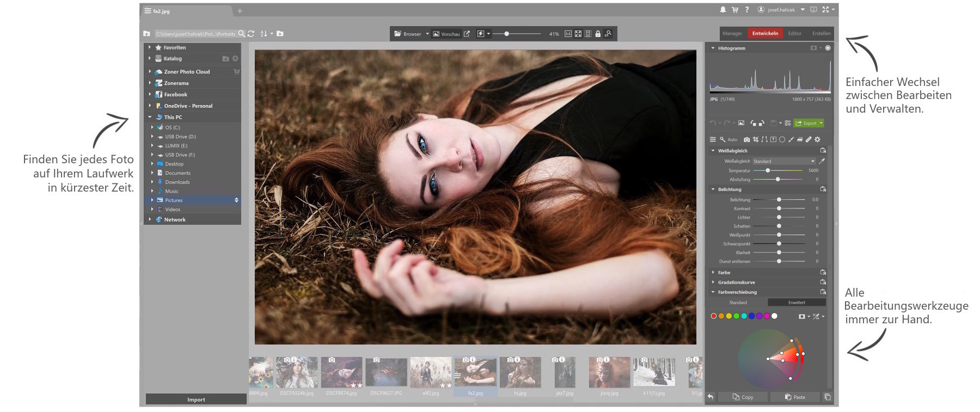This screenshot has width=980, height=412.
Task: Toggle Vorschau preview mode
Action: [446, 34]
